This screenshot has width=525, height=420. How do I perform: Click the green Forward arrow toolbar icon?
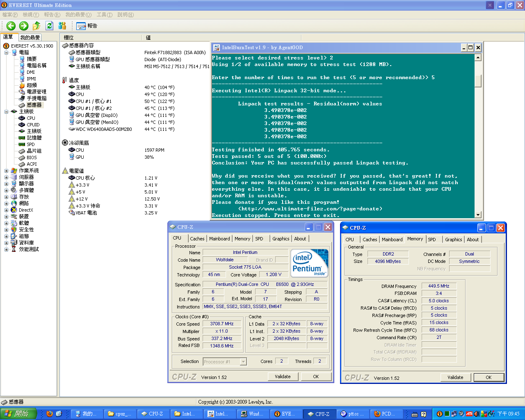pyautogui.click(x=24, y=26)
